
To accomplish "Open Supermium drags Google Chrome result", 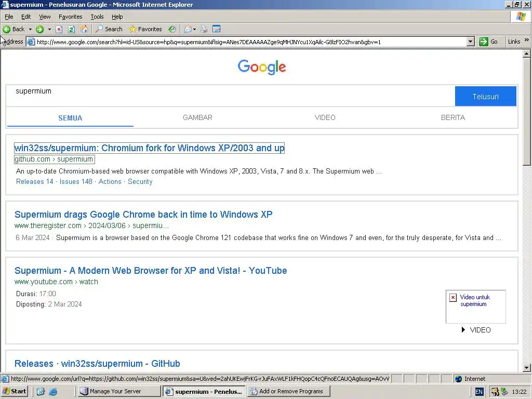I will [x=143, y=215].
